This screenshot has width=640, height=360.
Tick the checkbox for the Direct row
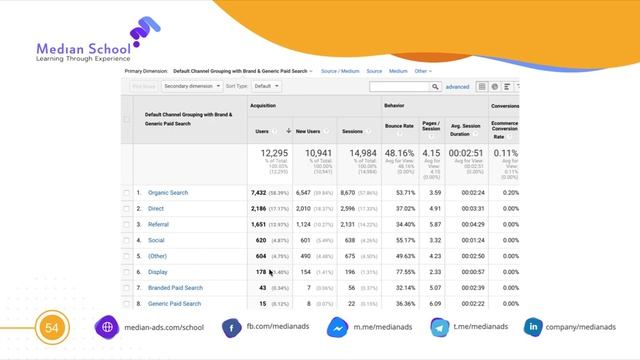(127, 209)
